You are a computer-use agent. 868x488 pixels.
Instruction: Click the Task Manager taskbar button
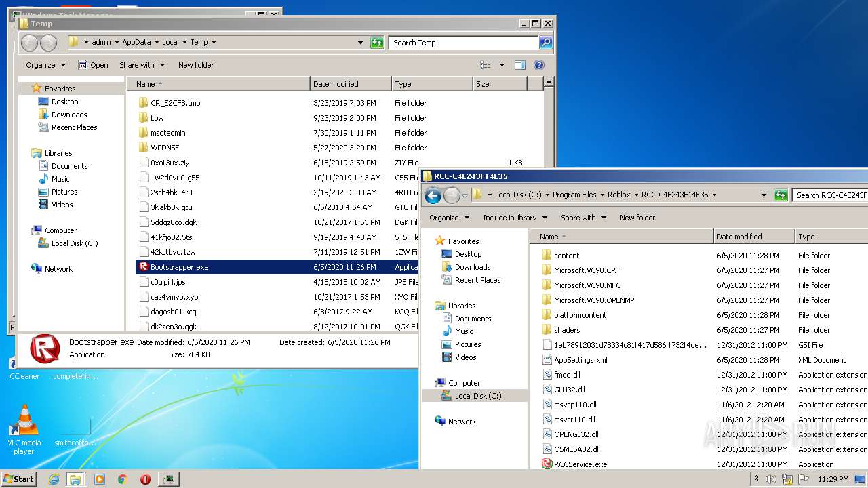click(168, 479)
